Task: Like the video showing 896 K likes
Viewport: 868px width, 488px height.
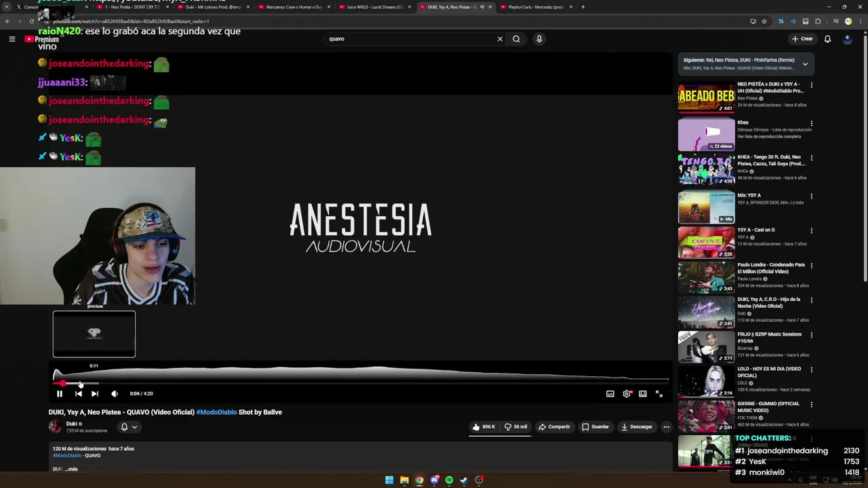Action: 484,427
